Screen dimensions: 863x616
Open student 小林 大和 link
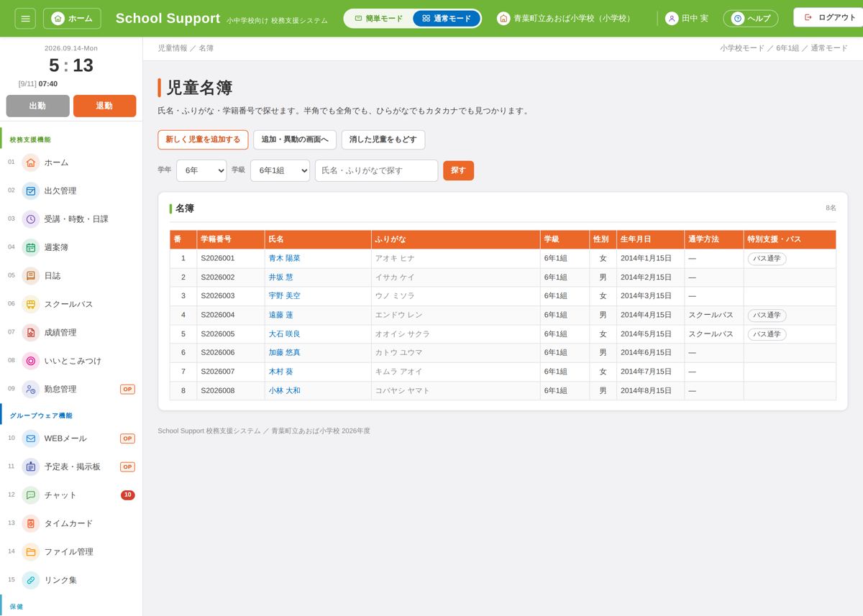point(285,390)
